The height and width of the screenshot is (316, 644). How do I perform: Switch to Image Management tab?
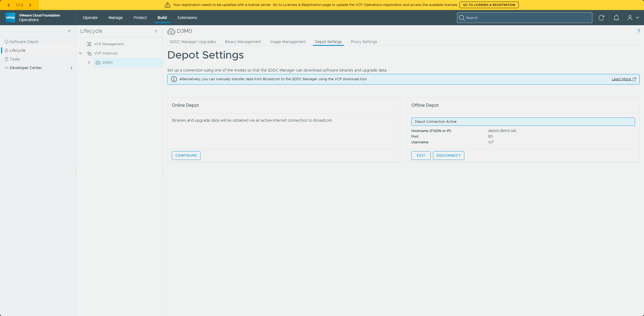point(288,42)
